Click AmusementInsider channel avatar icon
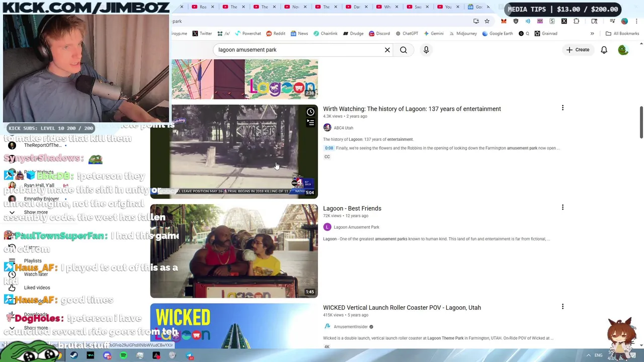644x362 pixels. click(327, 327)
